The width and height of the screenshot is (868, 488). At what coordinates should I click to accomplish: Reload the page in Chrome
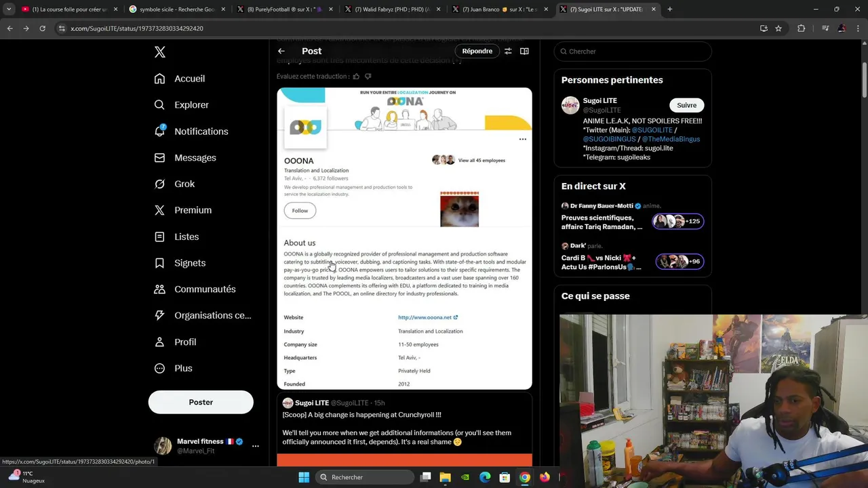(x=42, y=28)
